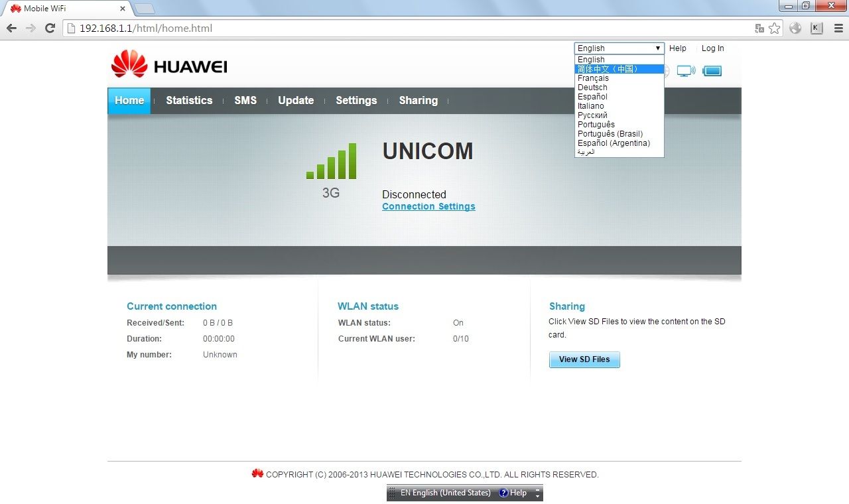
Task: Click the WLAN monitor status icon
Action: (x=686, y=71)
